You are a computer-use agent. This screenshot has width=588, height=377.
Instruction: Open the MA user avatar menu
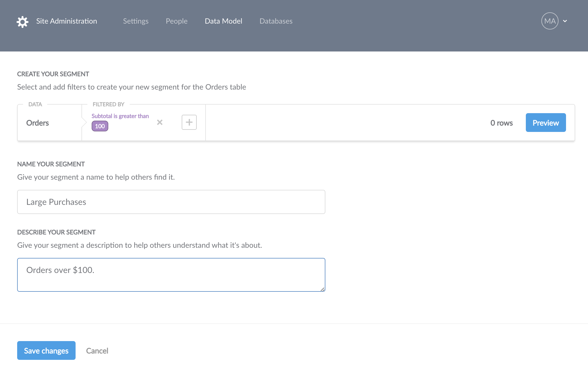550,21
